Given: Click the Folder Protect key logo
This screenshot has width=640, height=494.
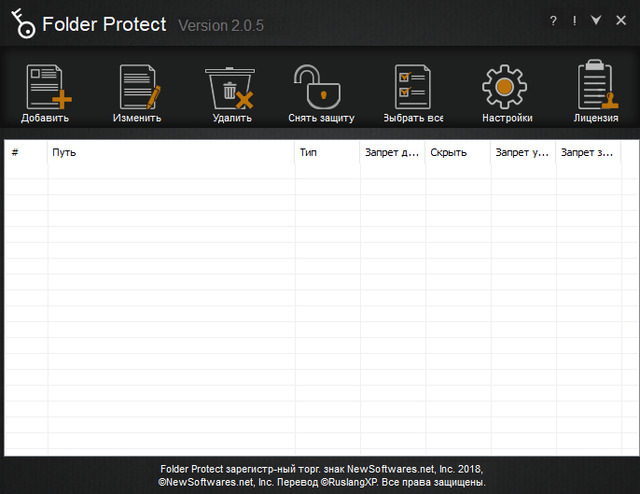Looking at the screenshot, I should point(19,22).
